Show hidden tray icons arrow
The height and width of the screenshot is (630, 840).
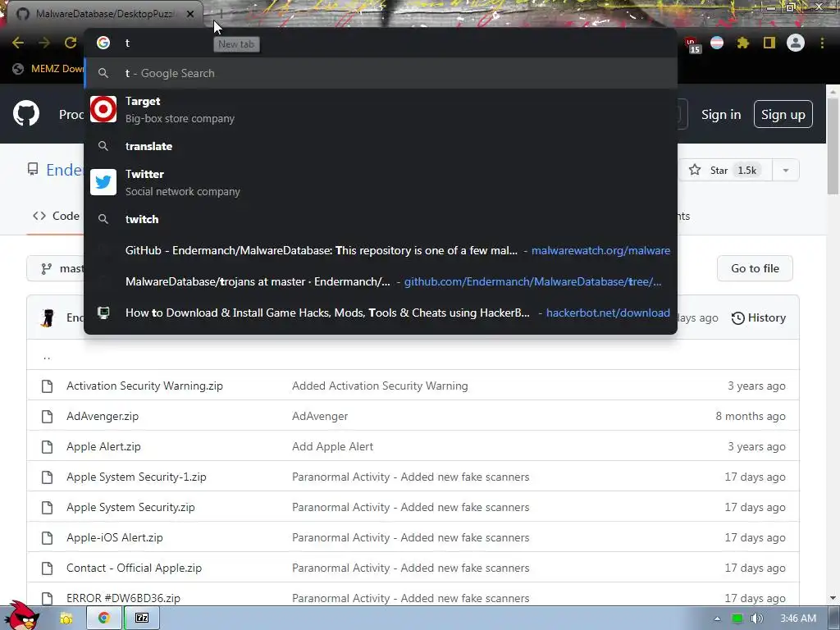click(x=717, y=619)
